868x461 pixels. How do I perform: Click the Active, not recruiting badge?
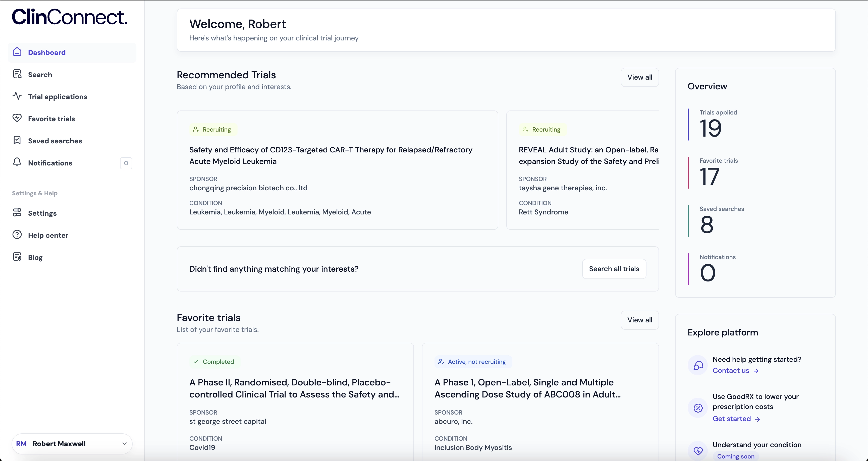click(x=473, y=362)
